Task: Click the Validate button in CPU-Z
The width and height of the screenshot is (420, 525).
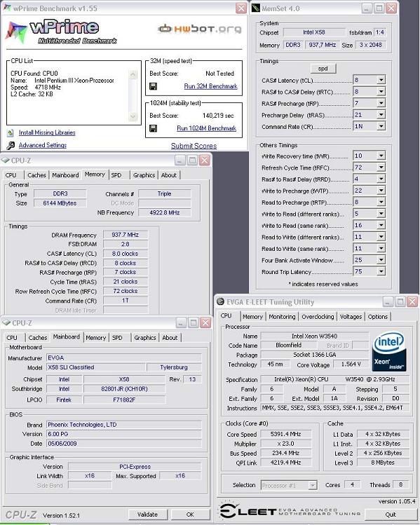Action: click(x=147, y=514)
